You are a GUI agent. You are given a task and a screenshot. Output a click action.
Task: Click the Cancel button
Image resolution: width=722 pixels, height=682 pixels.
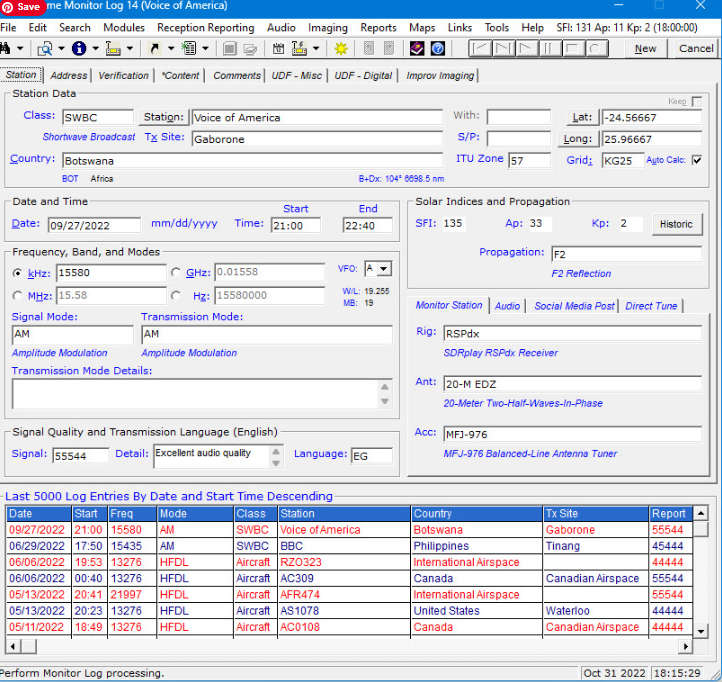tap(696, 48)
